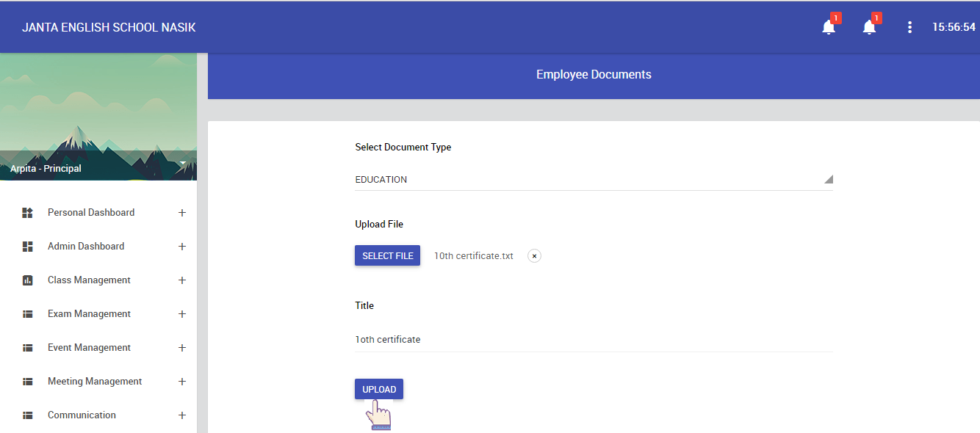
Task: Click the Communication list icon
Action: tap(28, 415)
